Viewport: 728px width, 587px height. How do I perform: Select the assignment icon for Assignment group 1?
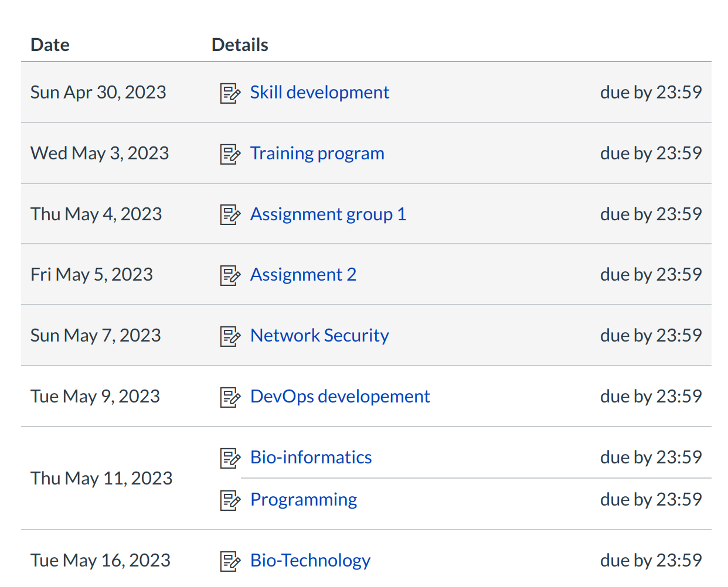pyautogui.click(x=230, y=214)
